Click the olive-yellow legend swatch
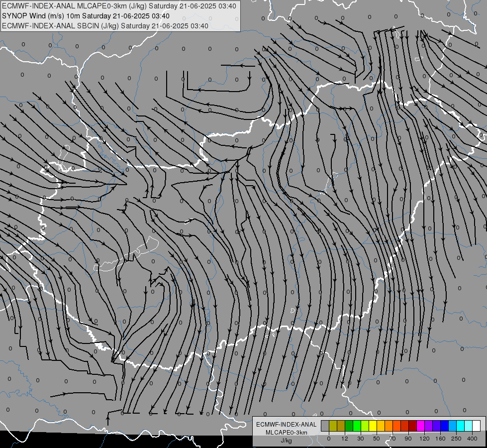The height and width of the screenshot is (448, 487). [333, 426]
